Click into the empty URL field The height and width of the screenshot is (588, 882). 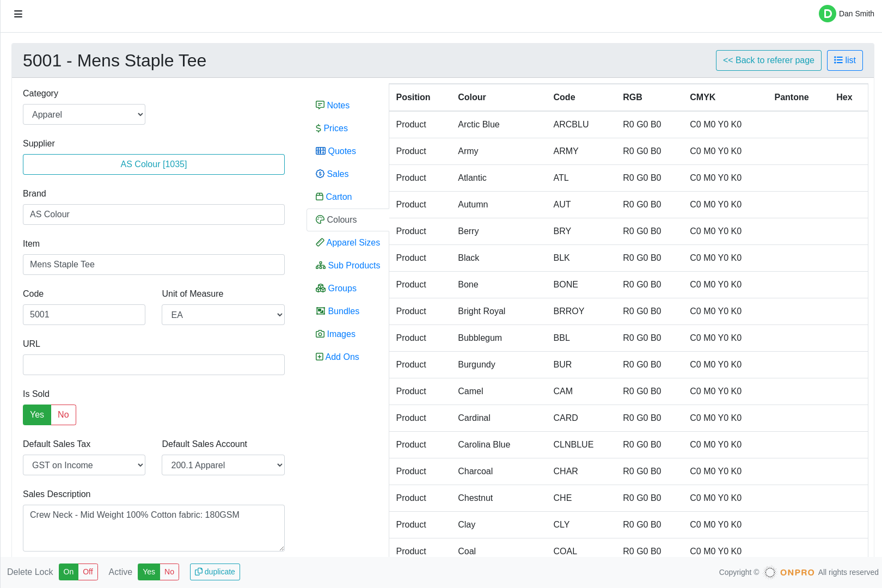(x=154, y=365)
